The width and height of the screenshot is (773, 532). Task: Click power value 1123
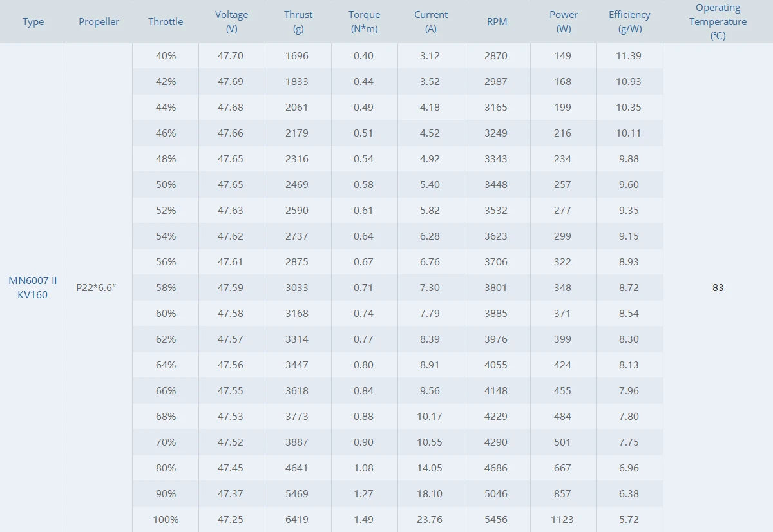point(562,519)
